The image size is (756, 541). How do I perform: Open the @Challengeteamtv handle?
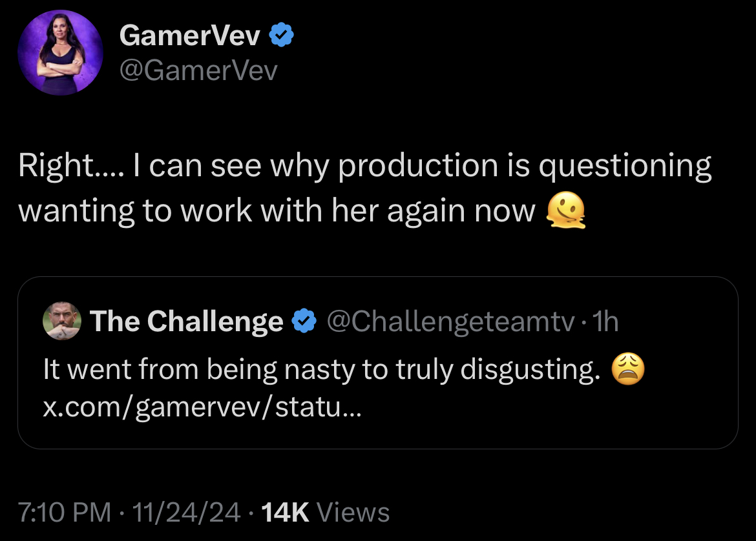[x=451, y=321]
